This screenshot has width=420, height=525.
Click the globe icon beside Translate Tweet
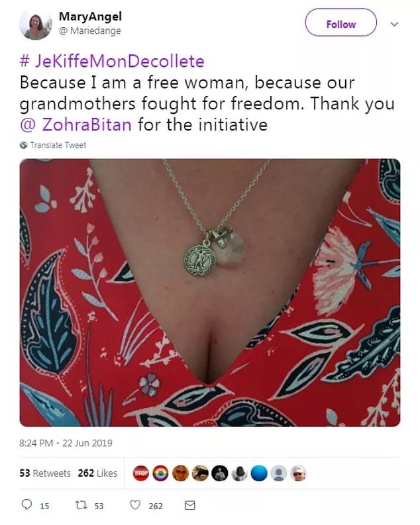coord(24,145)
